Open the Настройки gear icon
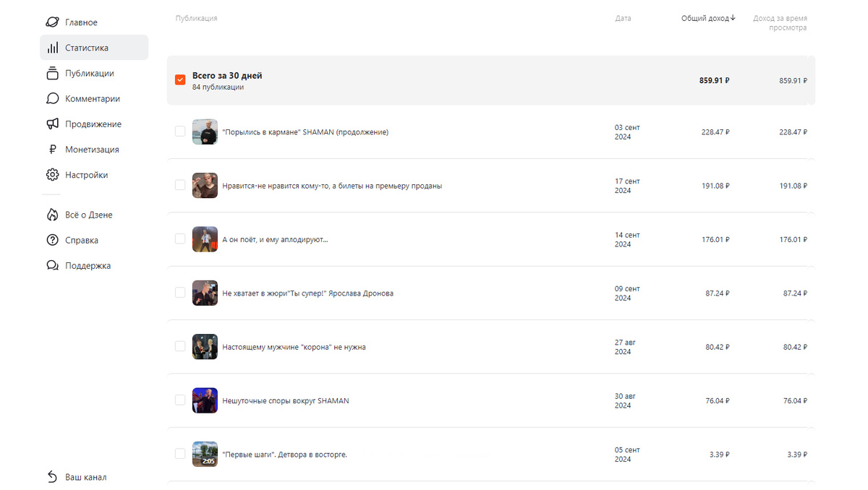The image size is (868, 490). tap(52, 175)
